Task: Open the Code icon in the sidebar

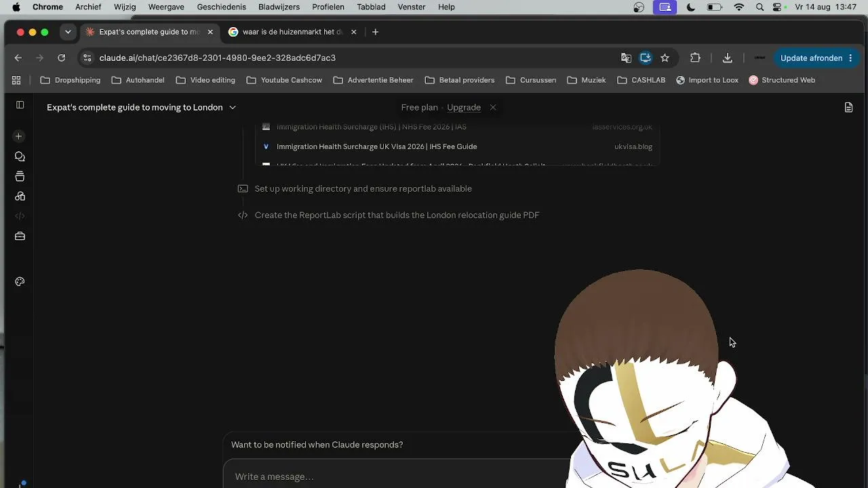Action: [20, 216]
